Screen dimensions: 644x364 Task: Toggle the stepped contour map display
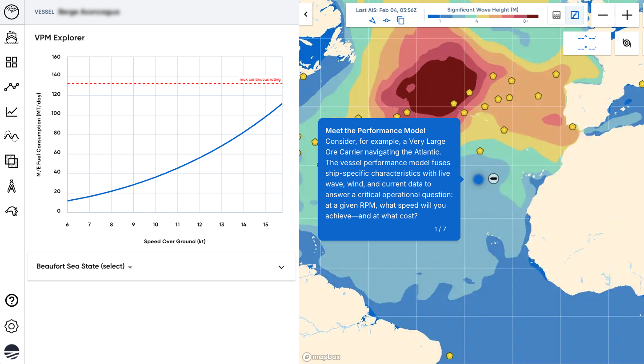click(x=575, y=15)
